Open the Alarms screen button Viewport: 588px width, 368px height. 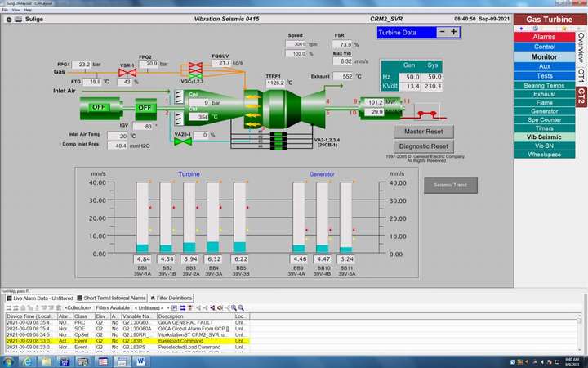[x=544, y=37]
